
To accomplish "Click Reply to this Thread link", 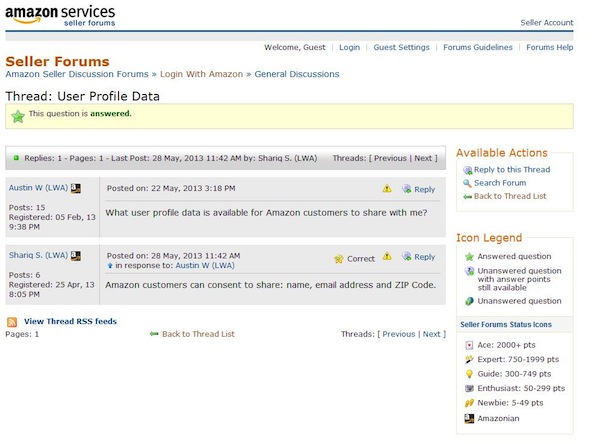I will click(x=512, y=170).
